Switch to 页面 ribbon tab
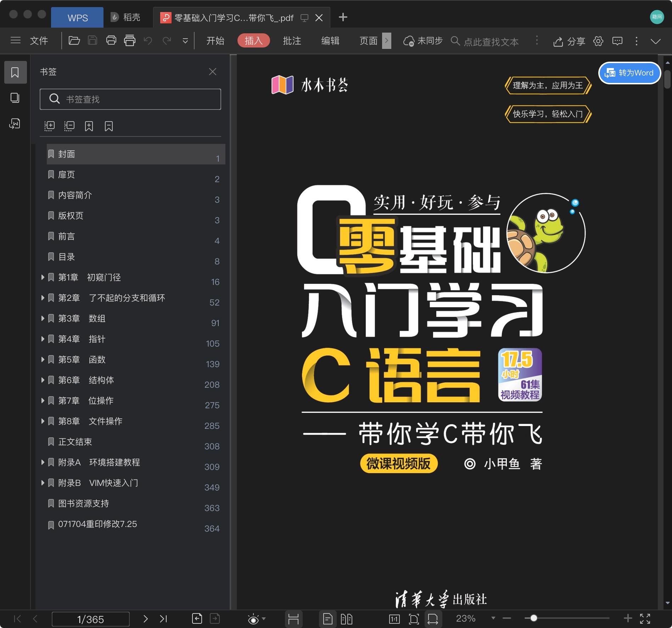This screenshot has height=628, width=672. tap(368, 41)
